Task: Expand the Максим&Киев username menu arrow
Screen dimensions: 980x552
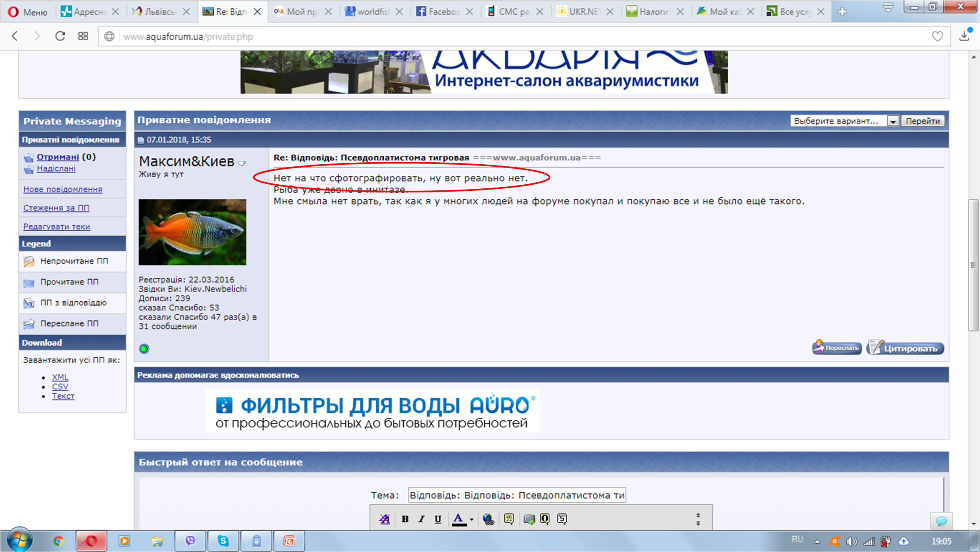Action: (x=242, y=163)
